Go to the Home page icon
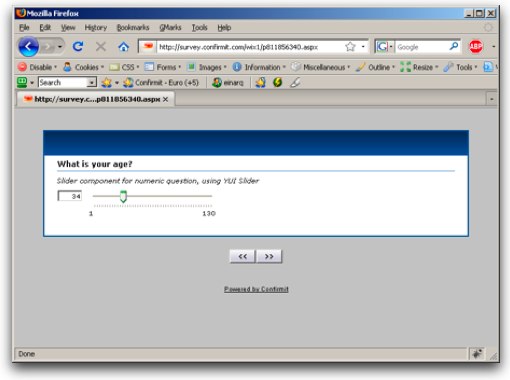 (x=123, y=47)
